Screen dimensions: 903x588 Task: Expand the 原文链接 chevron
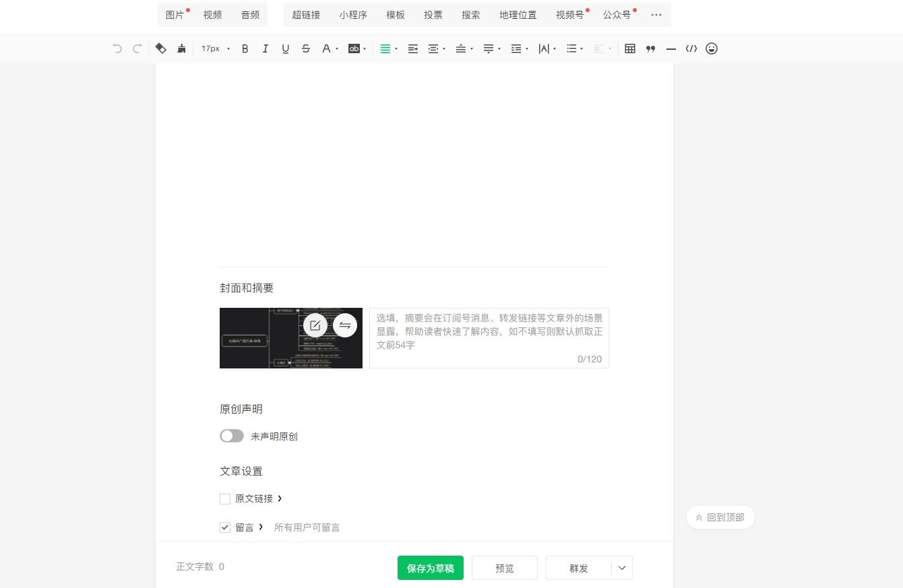pyautogui.click(x=280, y=498)
